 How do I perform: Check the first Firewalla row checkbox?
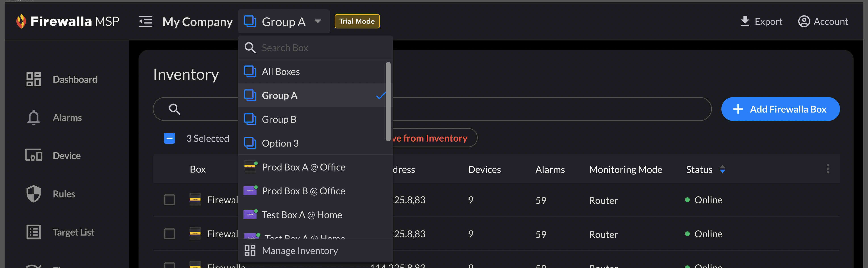coord(170,200)
